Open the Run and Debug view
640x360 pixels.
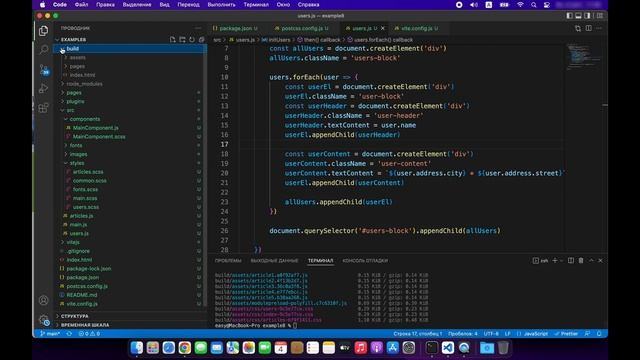coord(43,88)
